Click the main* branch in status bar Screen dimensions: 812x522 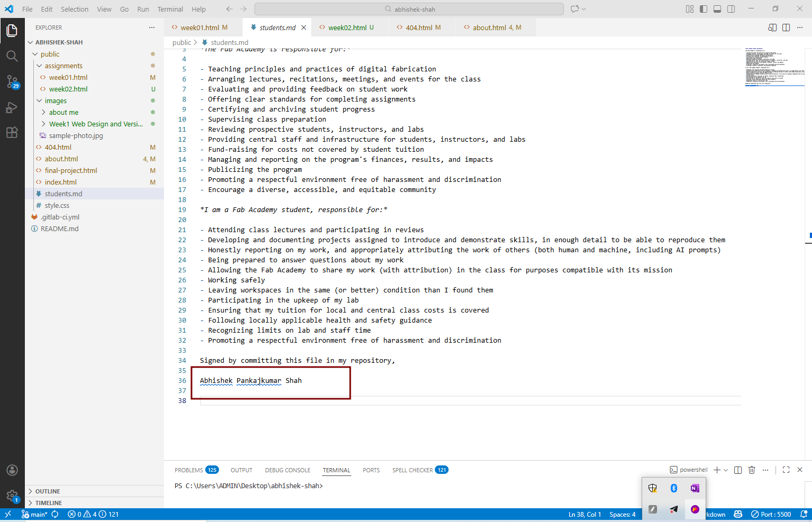pyautogui.click(x=34, y=514)
